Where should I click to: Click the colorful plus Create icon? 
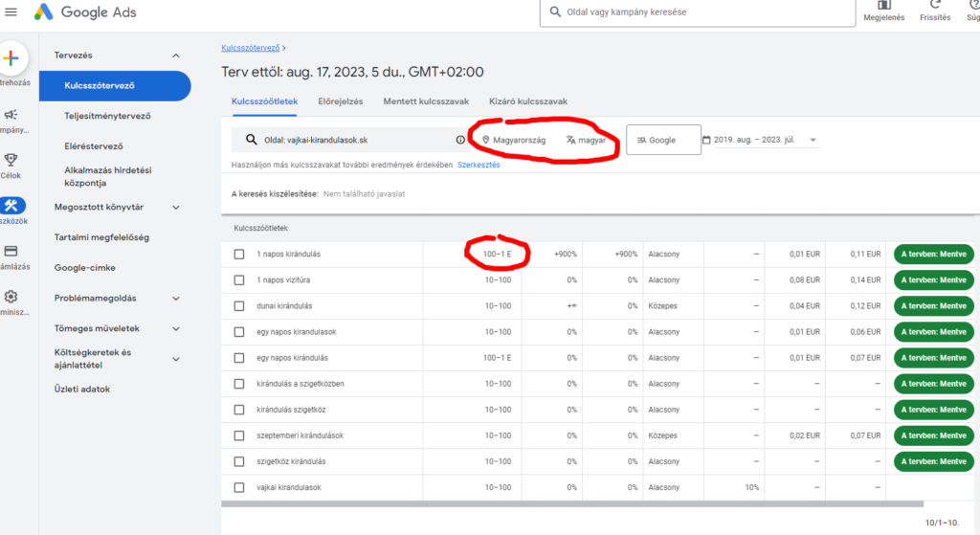(x=11, y=58)
